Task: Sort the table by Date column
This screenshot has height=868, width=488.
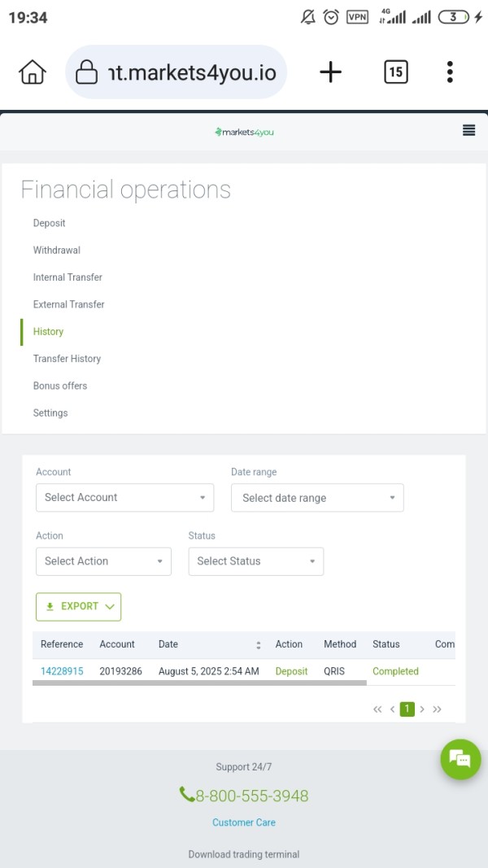Action: [259, 645]
